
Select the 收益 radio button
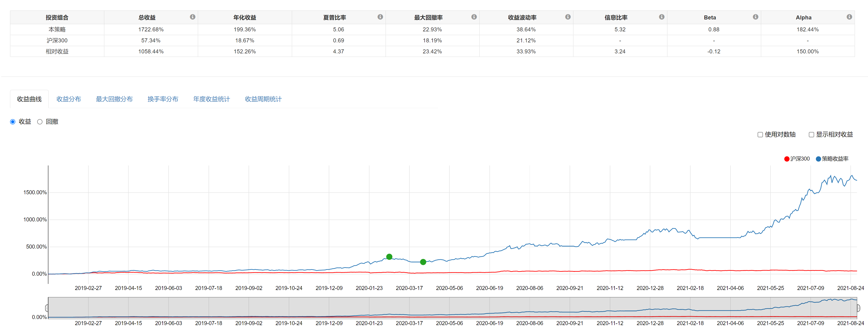pos(13,122)
